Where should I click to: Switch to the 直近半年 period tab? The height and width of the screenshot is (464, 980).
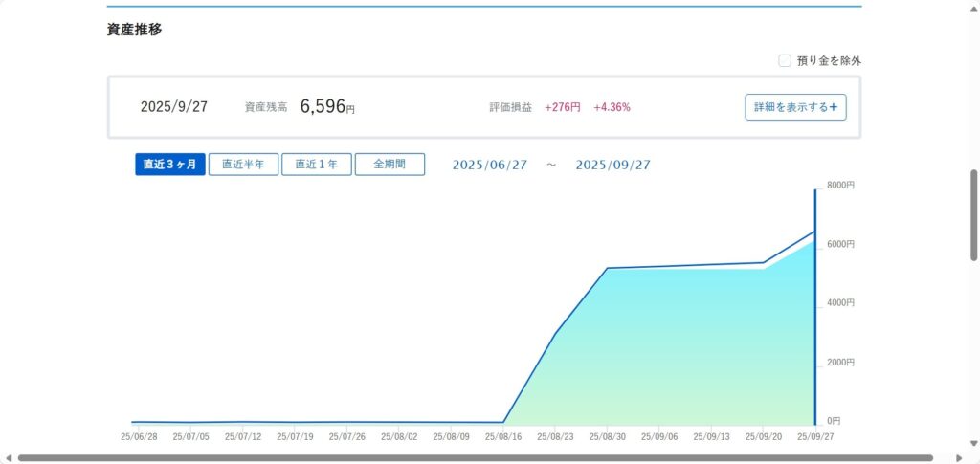coord(243,165)
